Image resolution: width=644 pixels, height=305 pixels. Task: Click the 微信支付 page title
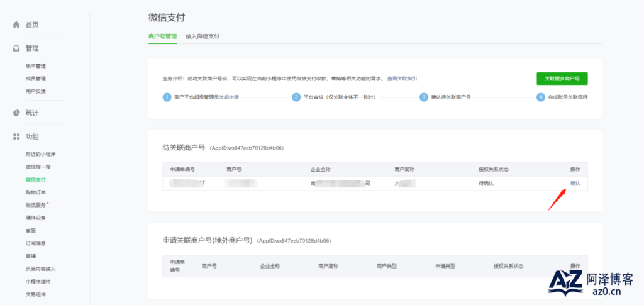coord(166,17)
